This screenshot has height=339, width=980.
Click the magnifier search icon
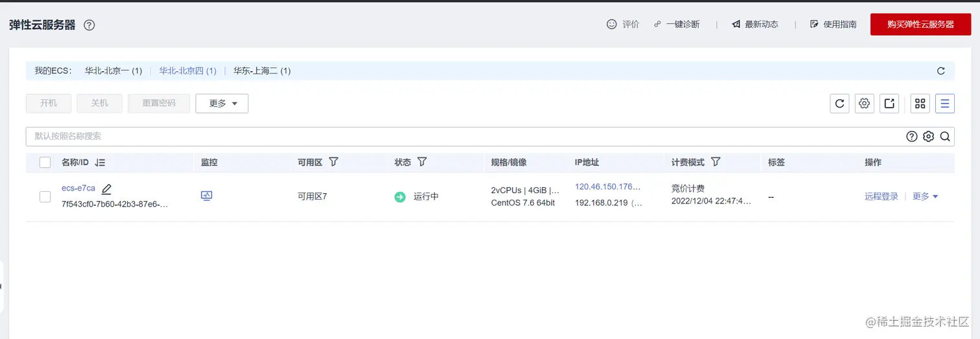click(x=945, y=136)
